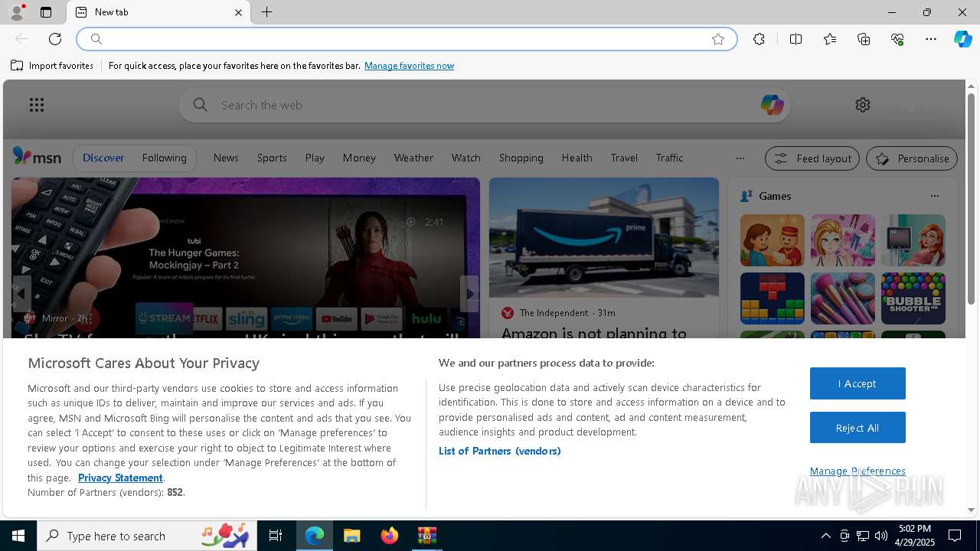The height and width of the screenshot is (551, 980).
Task: Open WinRAR from taskbar
Action: 426,536
